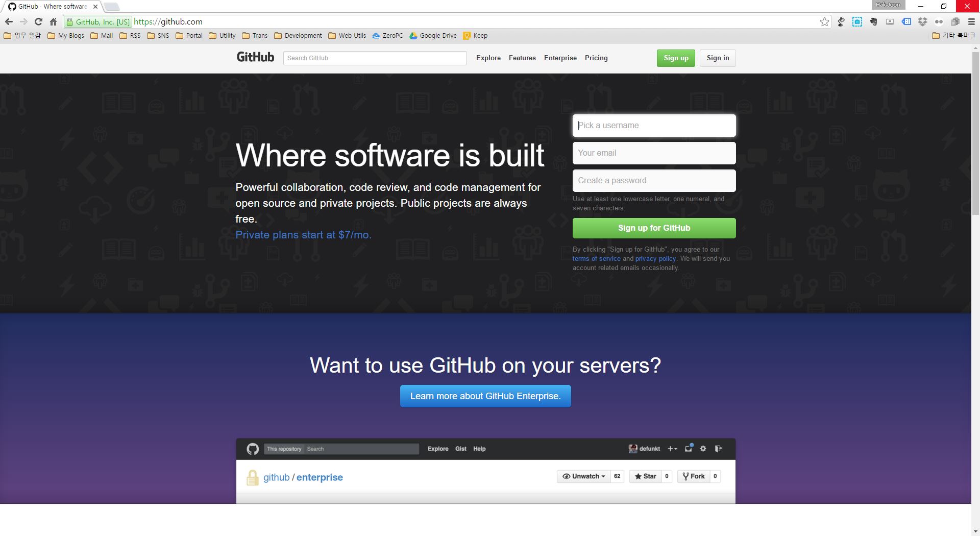Expand the Trans bookmarks folder
This screenshot has height=536, width=980.
pos(255,35)
